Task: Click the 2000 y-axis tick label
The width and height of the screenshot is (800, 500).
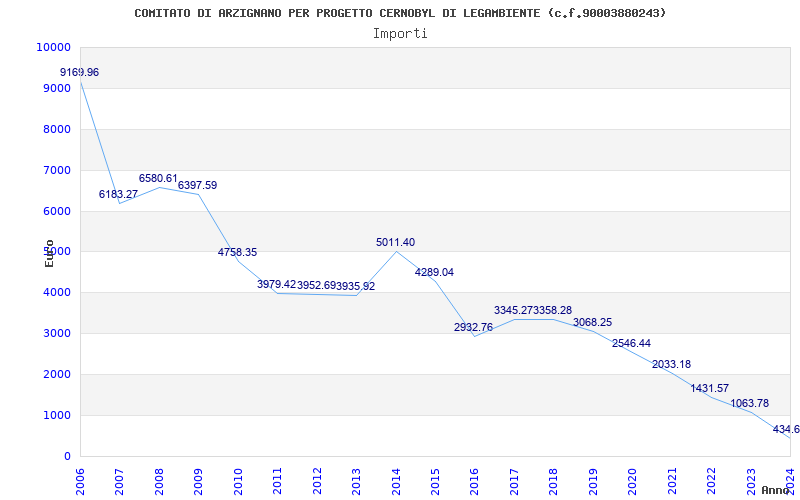Action: (56, 374)
